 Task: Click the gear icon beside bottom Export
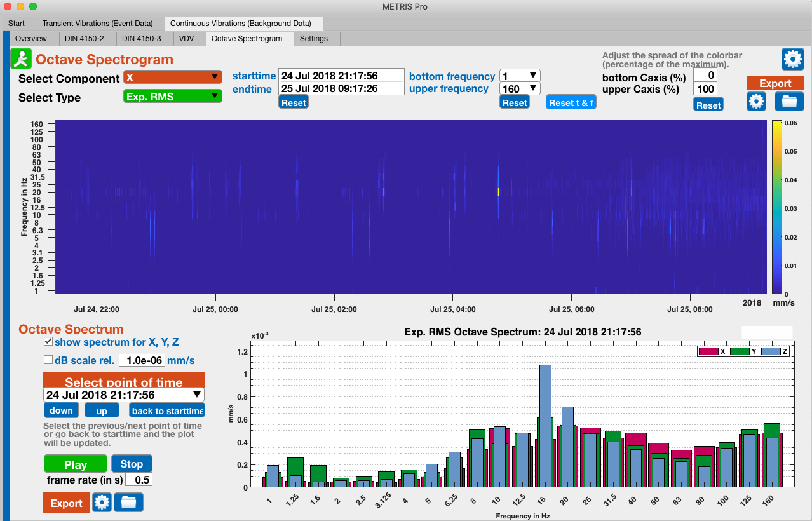(102, 503)
